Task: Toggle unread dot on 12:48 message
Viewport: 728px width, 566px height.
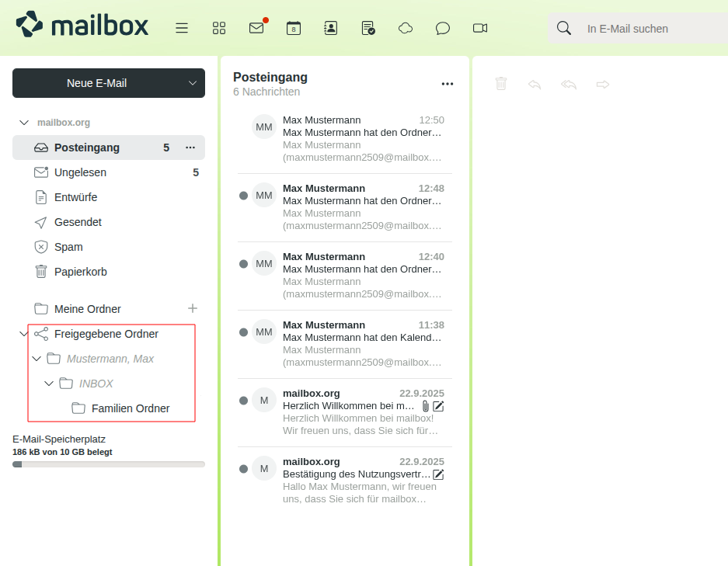Action: 243,196
